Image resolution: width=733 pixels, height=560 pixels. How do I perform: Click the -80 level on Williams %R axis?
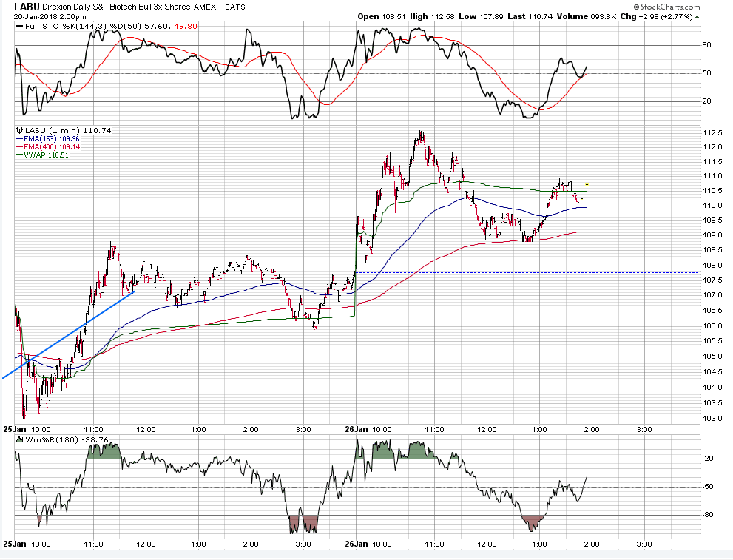(x=708, y=514)
